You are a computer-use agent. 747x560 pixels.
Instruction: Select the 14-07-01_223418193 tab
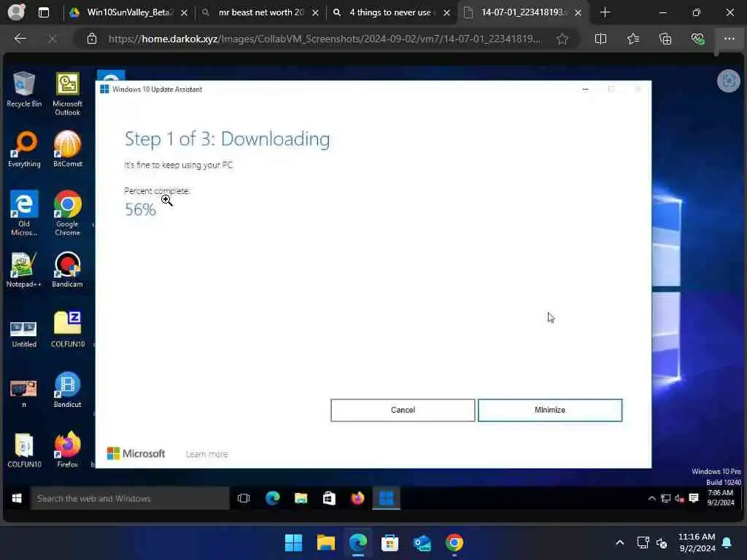(x=522, y=13)
